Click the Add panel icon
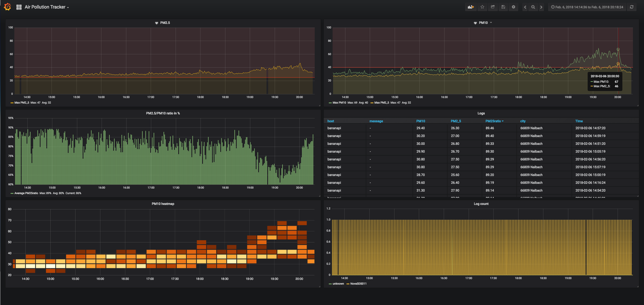The width and height of the screenshot is (644, 305). pyautogui.click(x=471, y=7)
